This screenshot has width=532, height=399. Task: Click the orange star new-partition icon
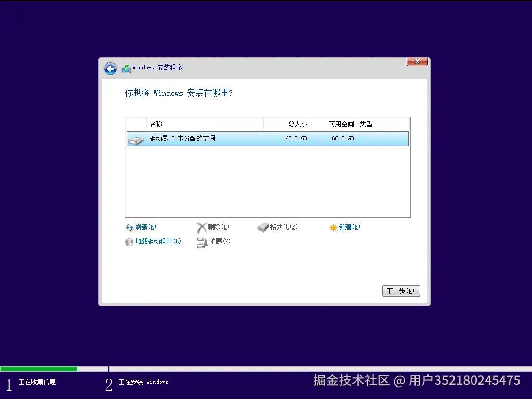[x=333, y=228]
